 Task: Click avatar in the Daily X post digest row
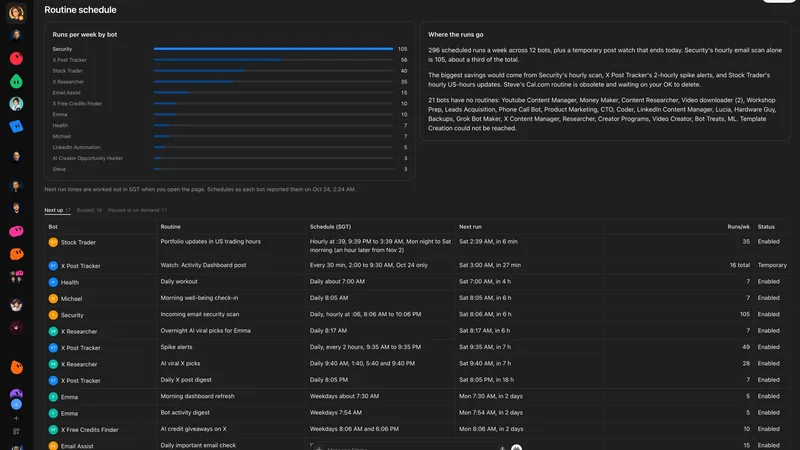click(53, 380)
